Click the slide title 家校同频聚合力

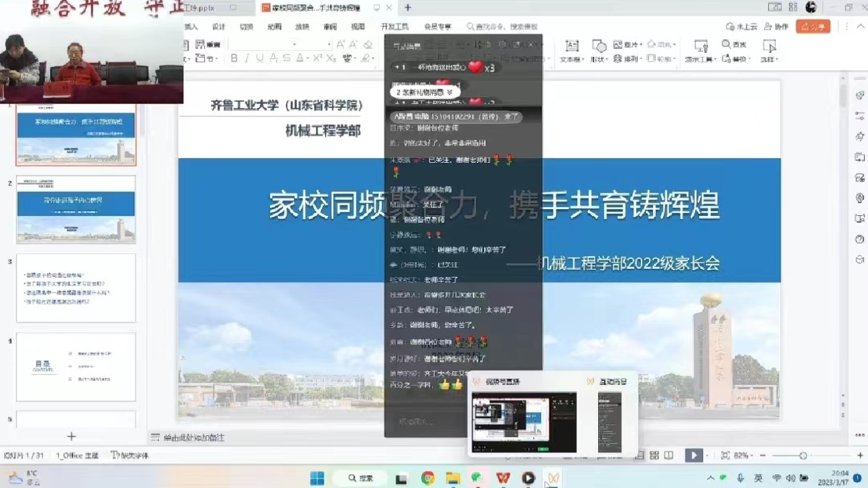click(494, 205)
